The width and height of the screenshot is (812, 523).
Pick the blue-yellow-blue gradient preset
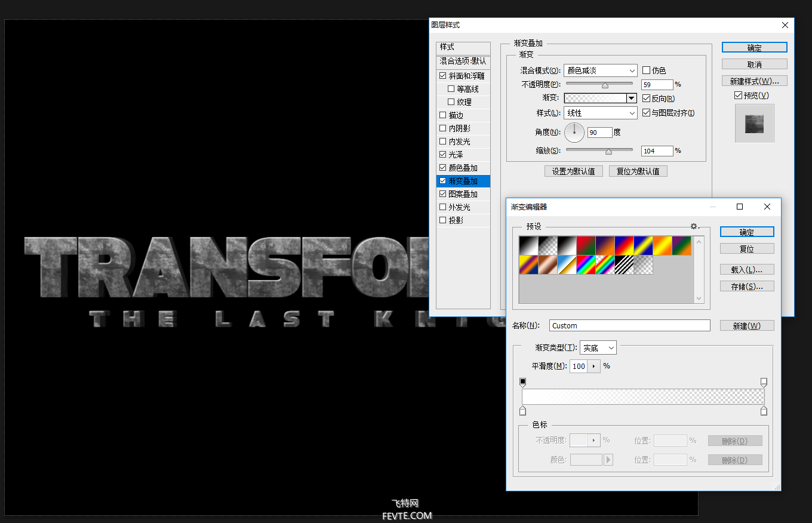click(x=643, y=246)
